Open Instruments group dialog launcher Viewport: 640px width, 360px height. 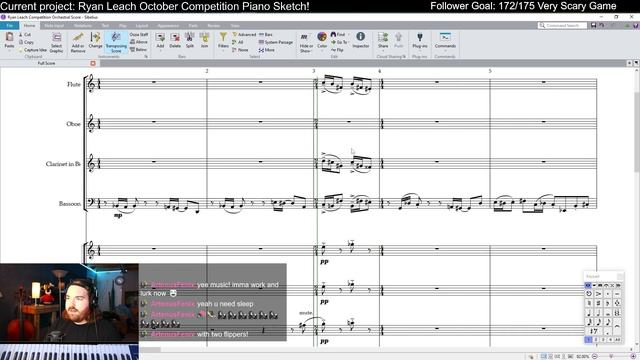[146, 57]
